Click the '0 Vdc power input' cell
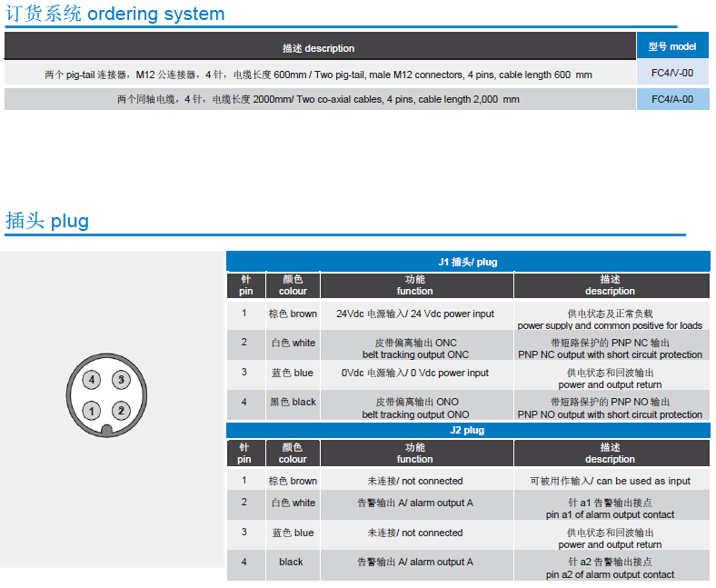This screenshot has height=588, width=716. (415, 373)
